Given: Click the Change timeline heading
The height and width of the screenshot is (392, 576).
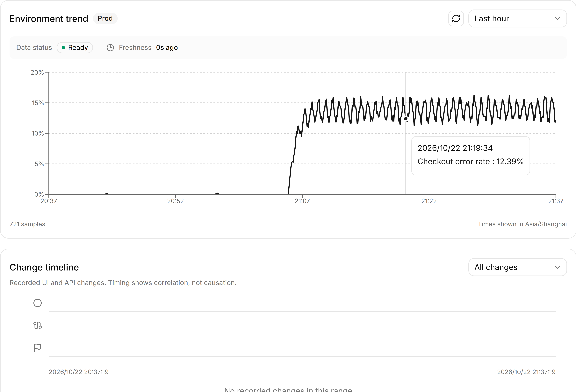Looking at the screenshot, I should (44, 267).
